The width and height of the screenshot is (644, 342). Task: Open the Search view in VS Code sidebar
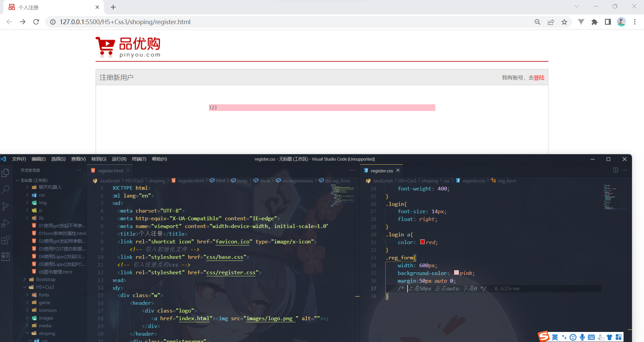point(5,189)
